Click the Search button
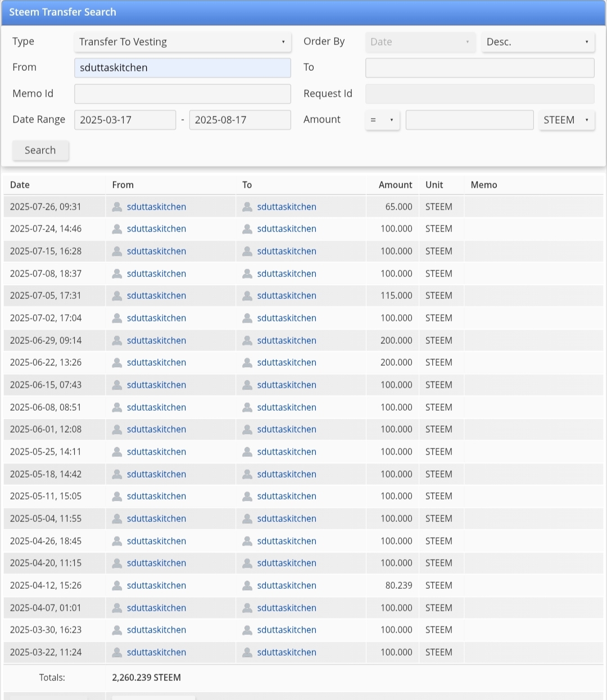The width and height of the screenshot is (607, 700). 40,150
